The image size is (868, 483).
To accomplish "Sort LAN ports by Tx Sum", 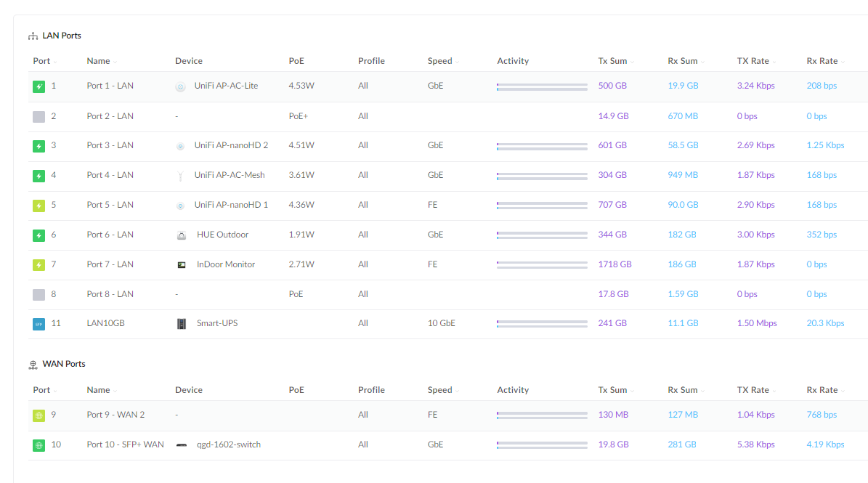I will (x=616, y=61).
